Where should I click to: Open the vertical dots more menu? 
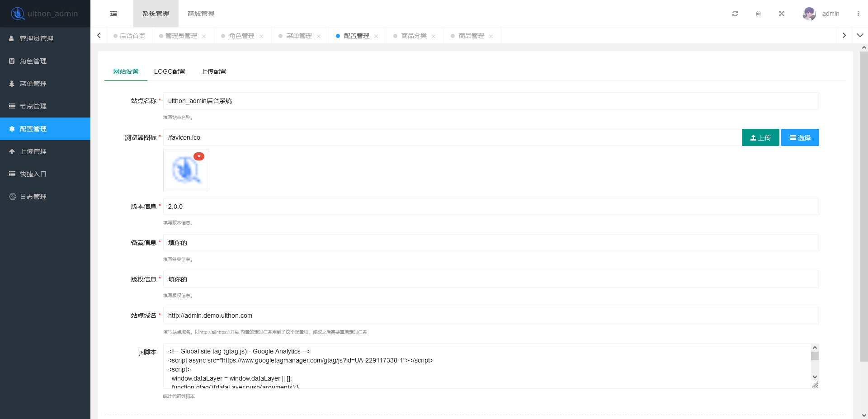coord(858,14)
